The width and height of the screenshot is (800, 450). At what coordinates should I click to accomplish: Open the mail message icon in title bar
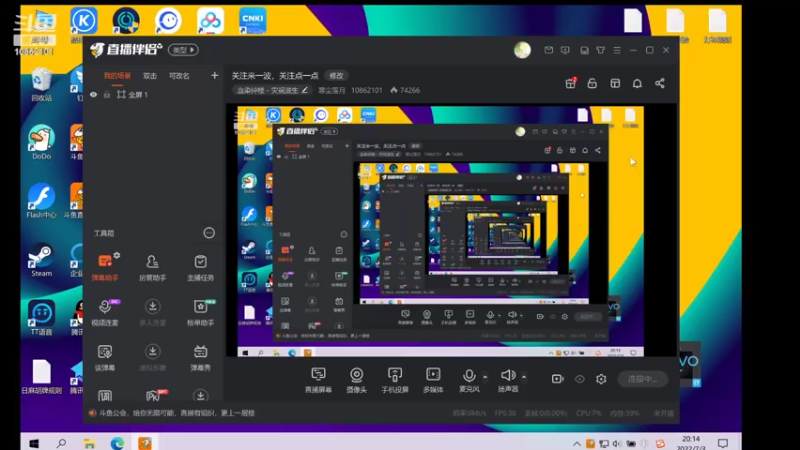pos(548,50)
